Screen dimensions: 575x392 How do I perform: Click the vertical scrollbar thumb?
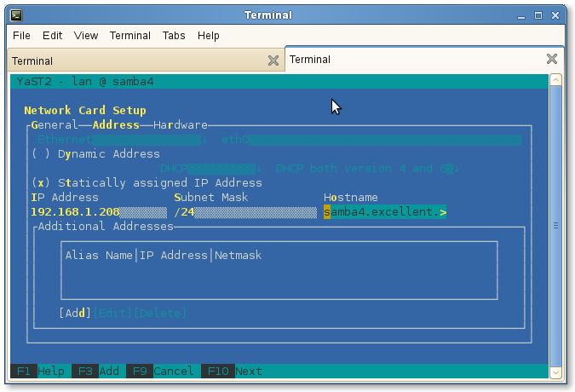[555, 226]
